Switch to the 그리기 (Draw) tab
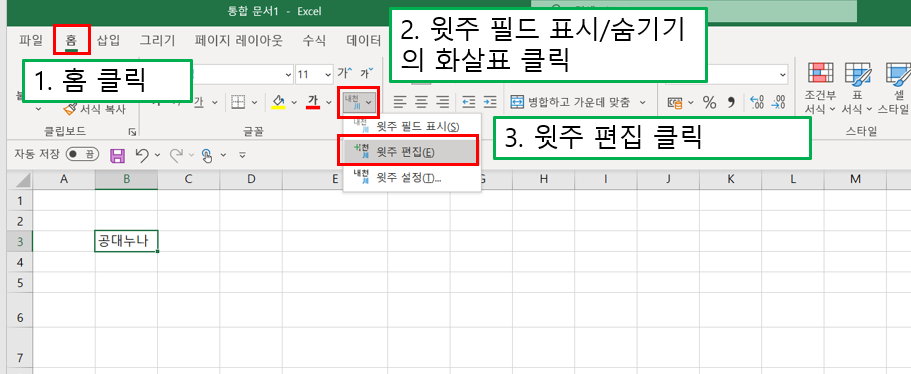The image size is (911, 374). 157,40
